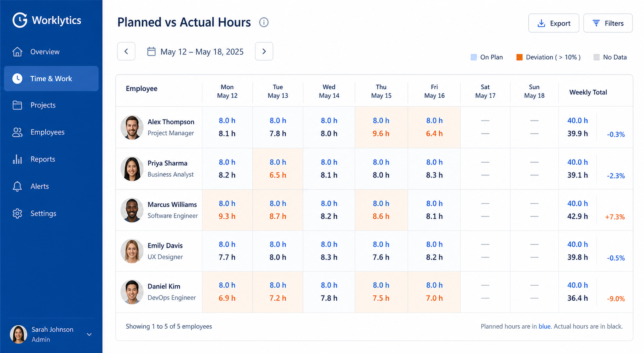The height and width of the screenshot is (353, 644).
Task: Click the Reports bar chart icon
Action: point(17,159)
